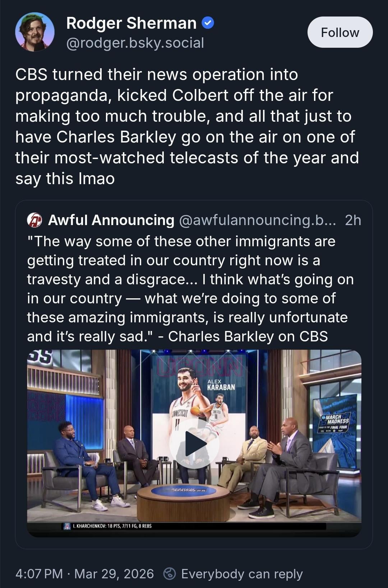
Task: Click the Arizona 'A' logo in ticker
Action: pos(67,526)
